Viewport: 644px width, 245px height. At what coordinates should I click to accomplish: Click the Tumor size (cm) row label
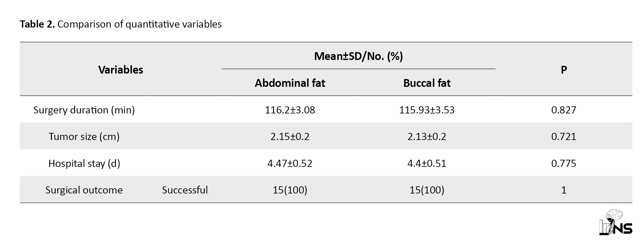click(84, 136)
